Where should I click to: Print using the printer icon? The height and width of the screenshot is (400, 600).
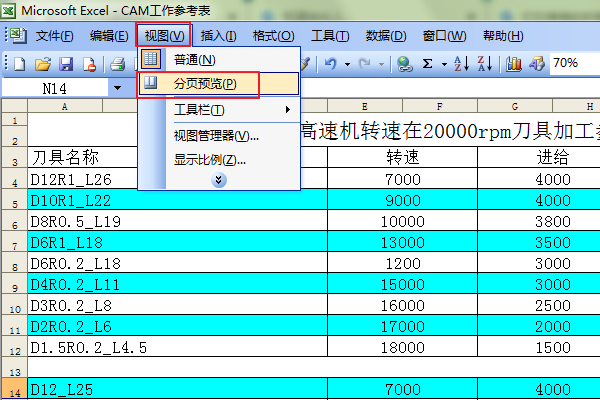(117, 64)
